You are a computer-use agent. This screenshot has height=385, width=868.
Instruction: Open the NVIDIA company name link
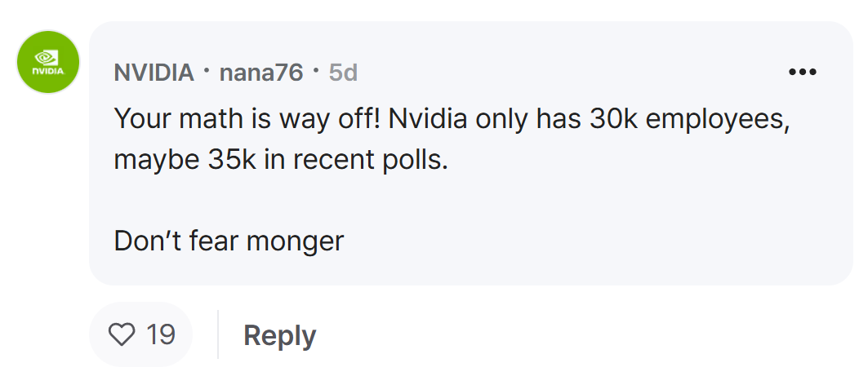point(154,73)
